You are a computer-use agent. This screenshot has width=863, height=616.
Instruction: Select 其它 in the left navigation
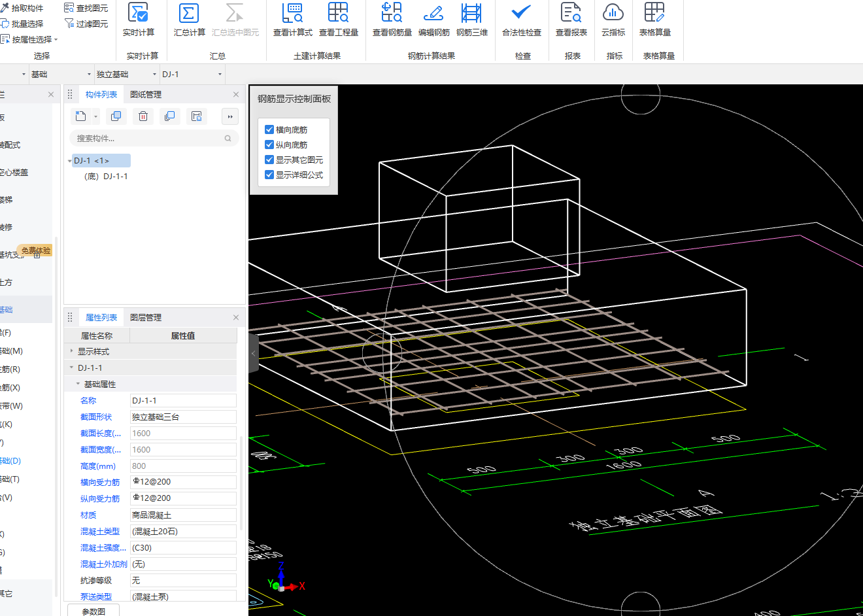pyautogui.click(x=7, y=594)
